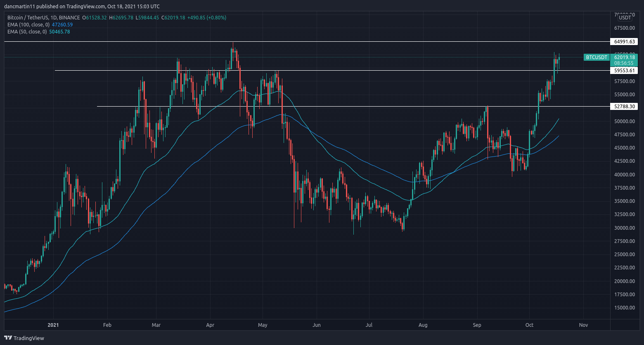Click the close price C62019.18 in legend

coord(173,18)
